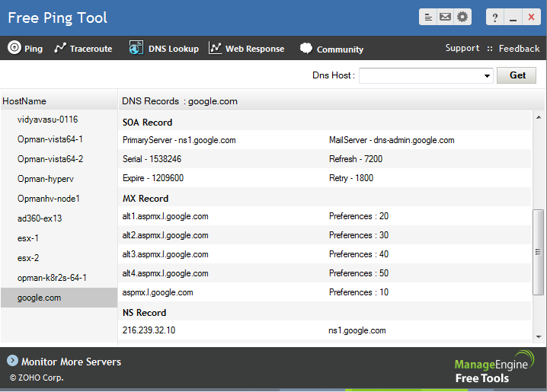Open the Support link
Screen dimensions: 547x392
[462, 48]
